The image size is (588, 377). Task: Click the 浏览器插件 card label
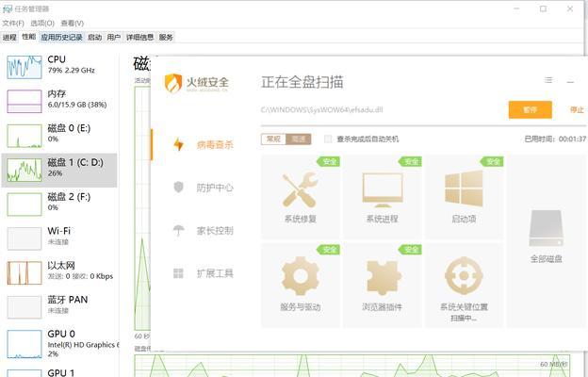[x=383, y=307]
